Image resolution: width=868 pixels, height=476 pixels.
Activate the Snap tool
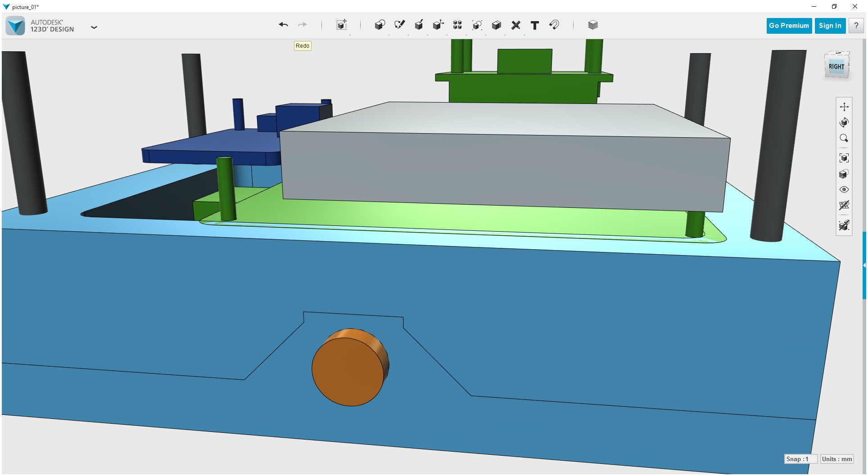[x=554, y=25]
